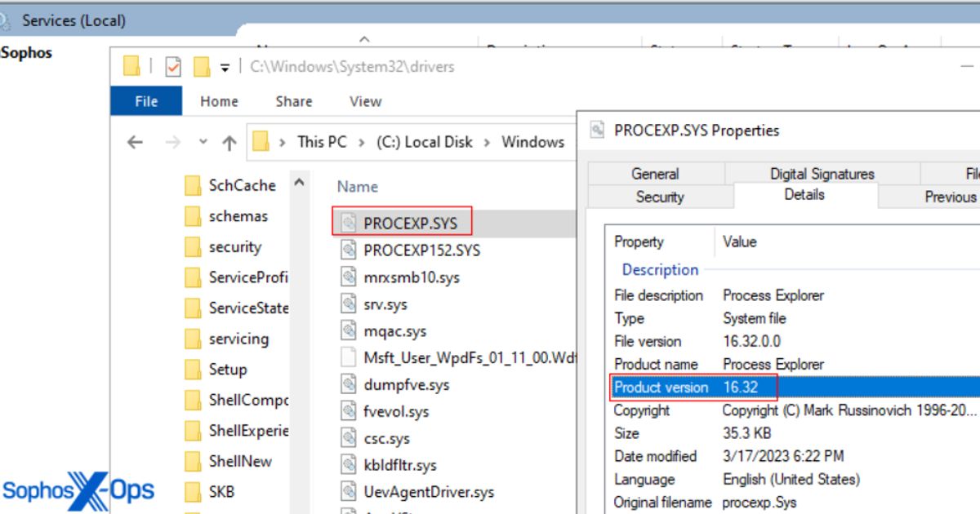This screenshot has height=514, width=980.
Task: Click the UevAgentDriver.sys file icon
Action: pos(349,492)
